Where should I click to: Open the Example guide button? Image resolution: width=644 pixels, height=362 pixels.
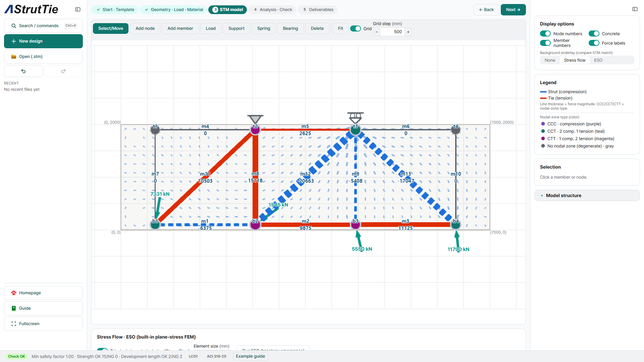coord(250,356)
